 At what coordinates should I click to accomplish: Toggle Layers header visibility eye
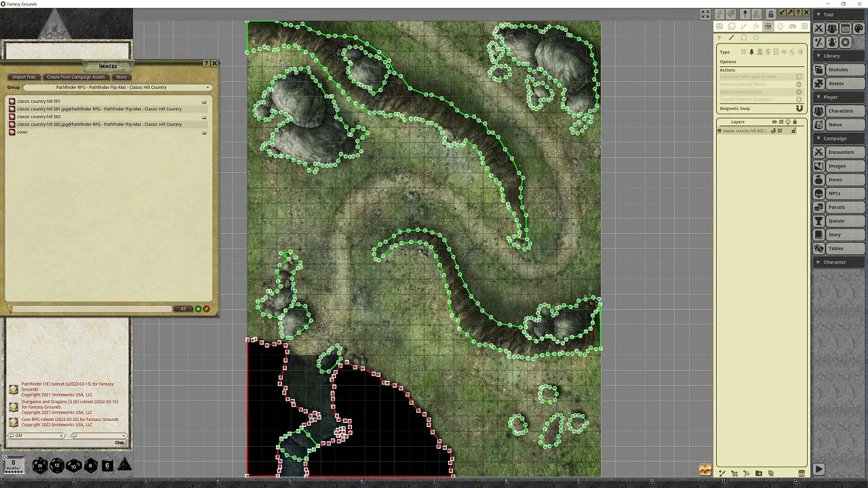774,122
